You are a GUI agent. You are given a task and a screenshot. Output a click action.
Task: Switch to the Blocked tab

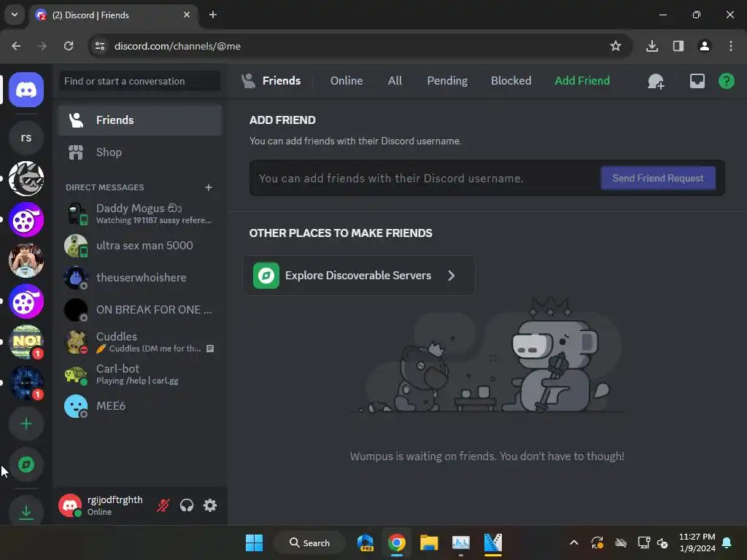(x=511, y=81)
